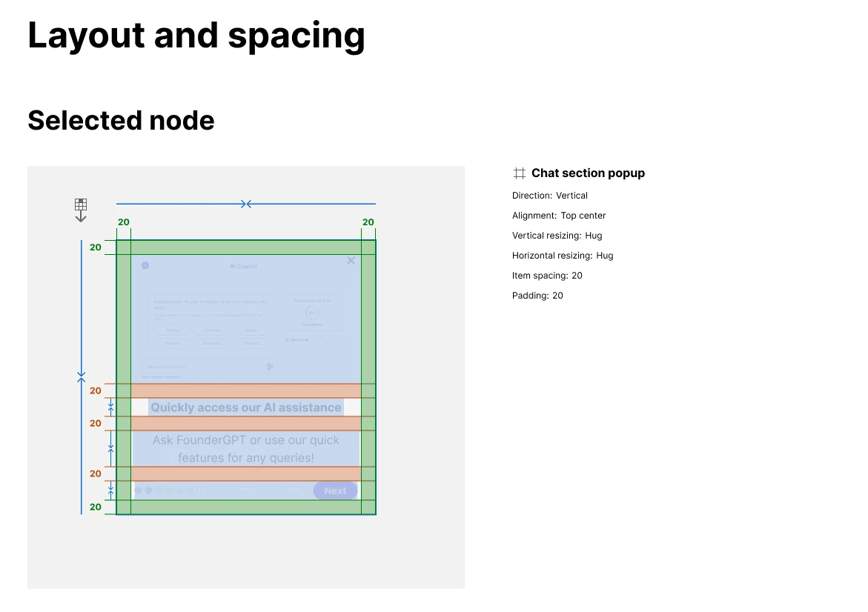The width and height of the screenshot is (868, 612).
Task: Click the 'Padding: 20' property
Action: tap(537, 295)
